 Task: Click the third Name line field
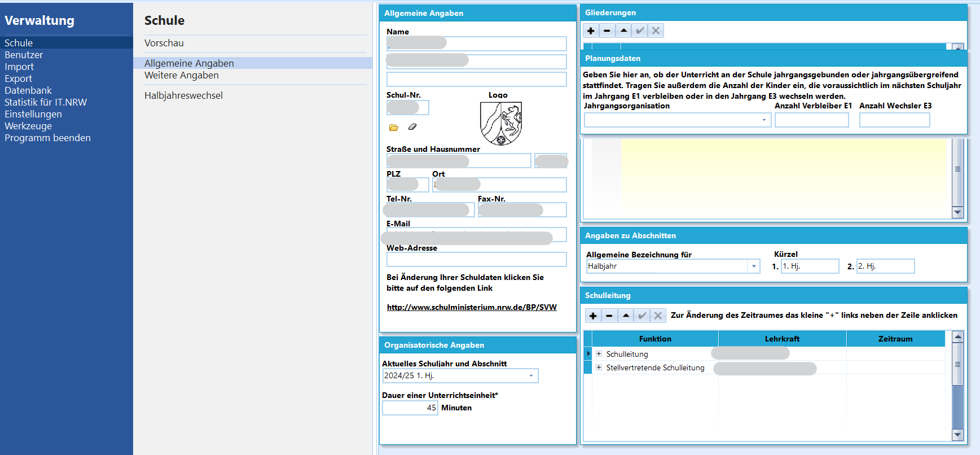point(477,79)
